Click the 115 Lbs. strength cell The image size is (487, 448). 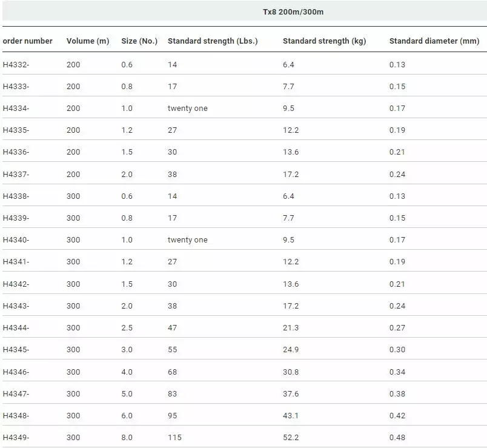coord(174,438)
